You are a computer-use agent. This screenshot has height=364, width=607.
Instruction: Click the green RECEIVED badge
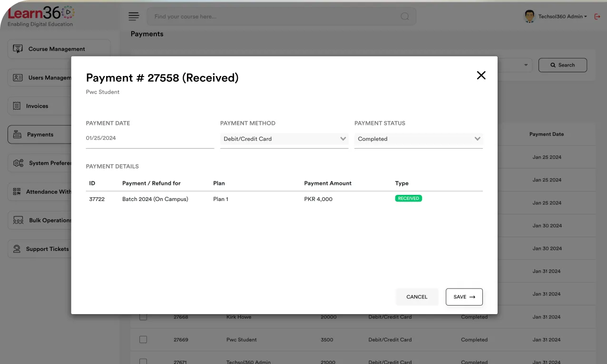409,198
